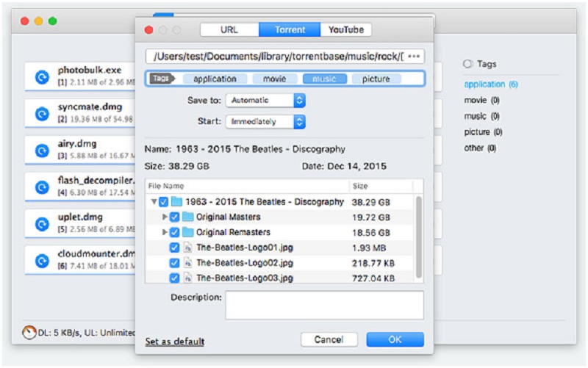
Task: Click the OK button
Action: point(395,340)
